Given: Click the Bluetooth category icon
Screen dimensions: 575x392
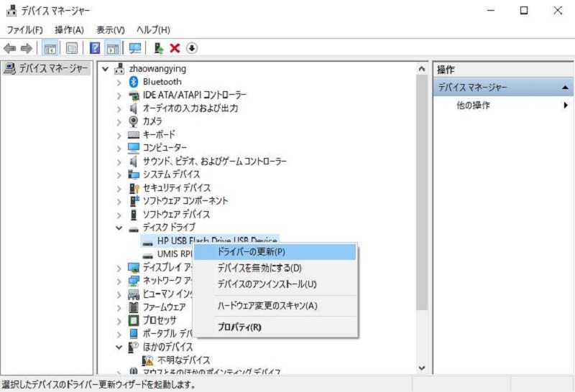Looking at the screenshot, I should click(134, 82).
